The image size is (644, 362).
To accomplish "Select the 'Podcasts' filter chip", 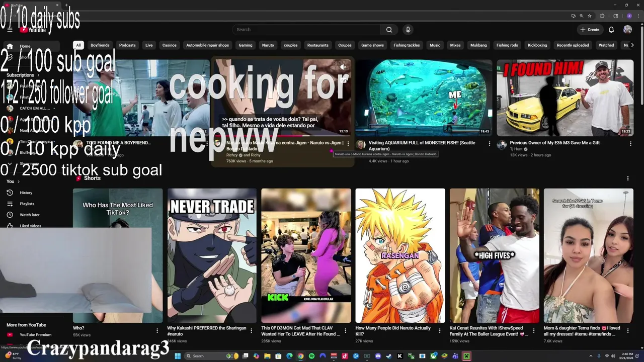I will (x=127, y=45).
